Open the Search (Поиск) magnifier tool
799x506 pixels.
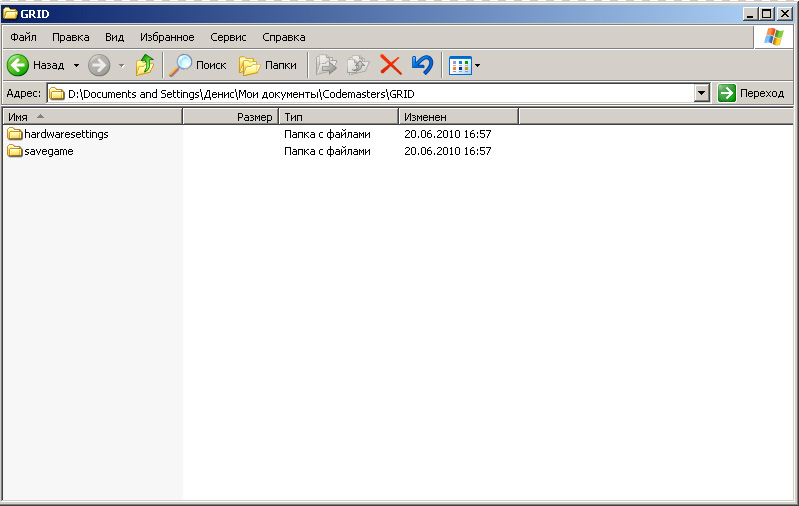[198, 65]
